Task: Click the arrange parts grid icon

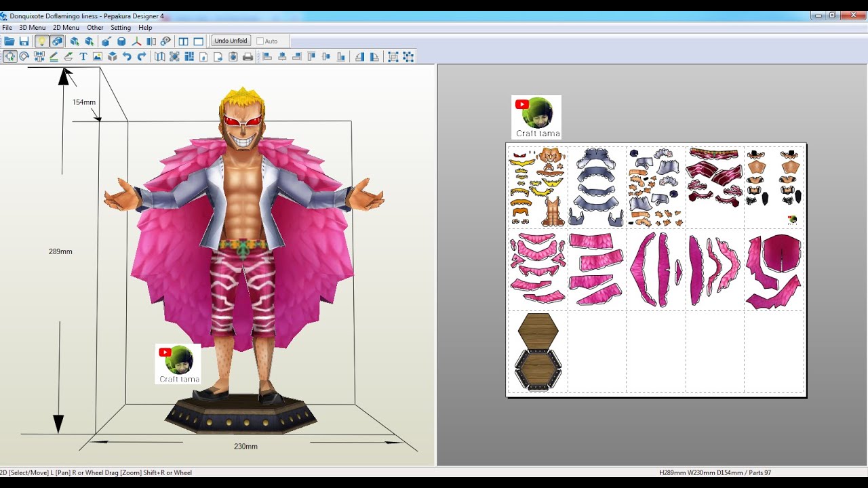Action: click(x=189, y=57)
